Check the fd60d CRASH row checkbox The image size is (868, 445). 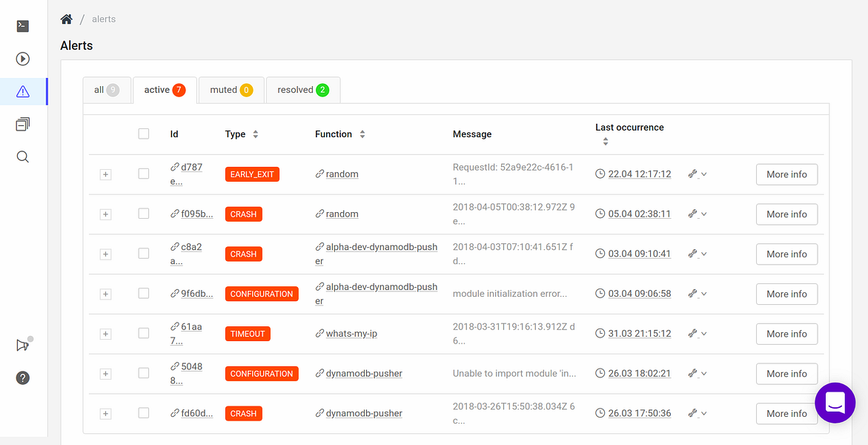[144, 413]
